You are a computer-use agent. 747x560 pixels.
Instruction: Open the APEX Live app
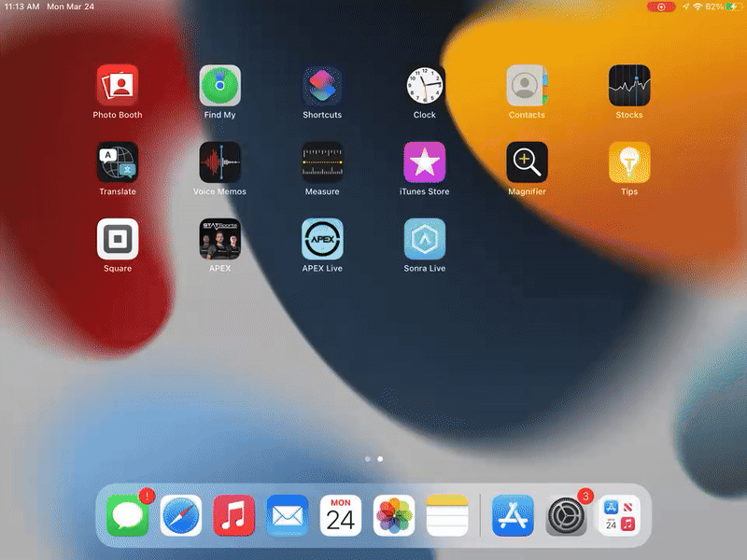[322, 239]
